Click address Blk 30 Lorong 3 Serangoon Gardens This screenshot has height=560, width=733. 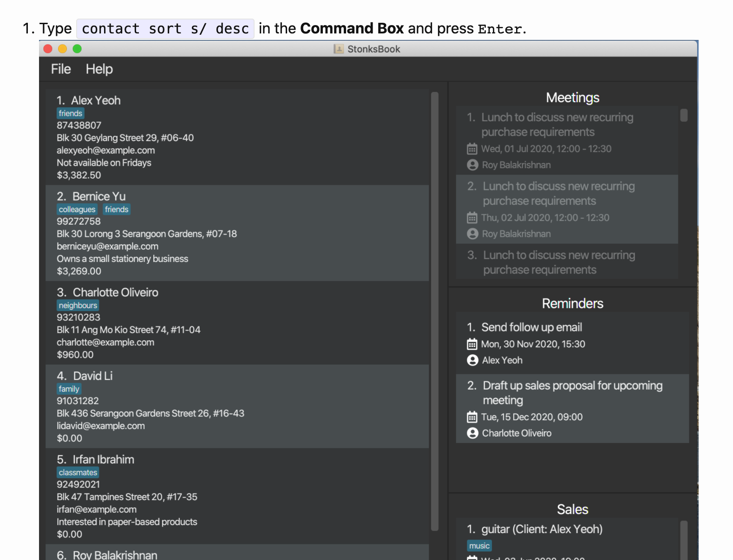[x=147, y=234]
